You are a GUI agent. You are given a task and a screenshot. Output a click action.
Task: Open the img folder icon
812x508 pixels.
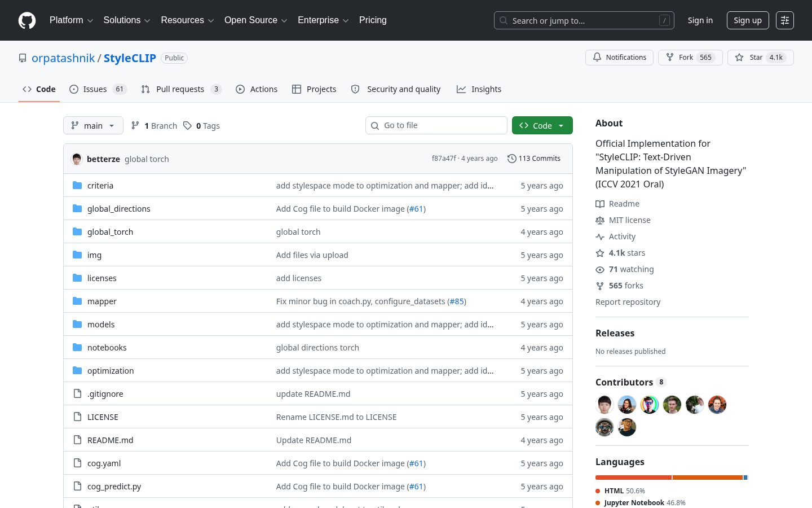(77, 255)
